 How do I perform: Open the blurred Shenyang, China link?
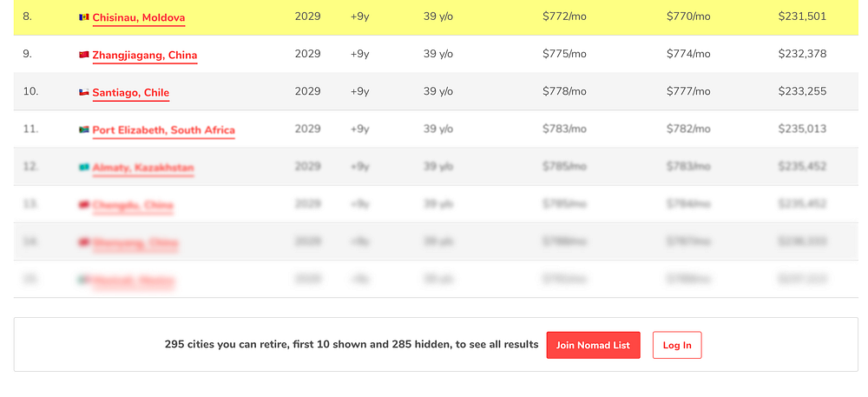pos(135,242)
